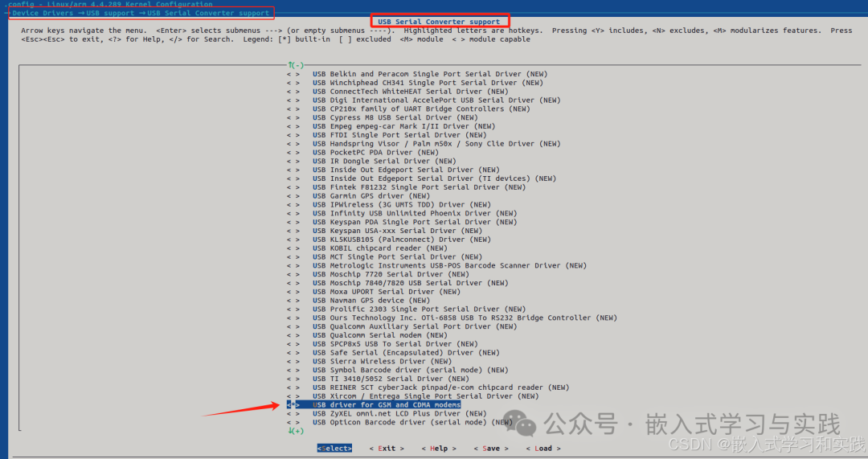Select USB Moxa UPORT Serial Driver
Viewport: 868px width, 459px height.
[374, 292]
